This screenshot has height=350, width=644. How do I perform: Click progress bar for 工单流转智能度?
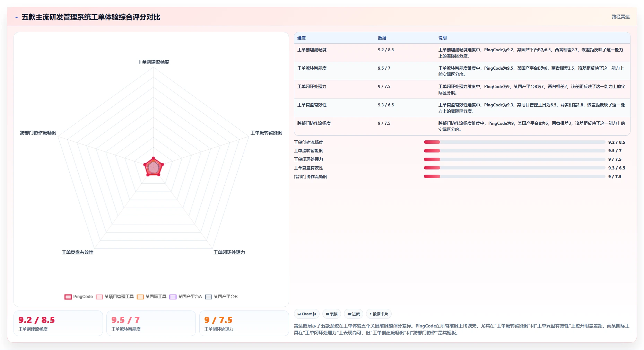point(514,151)
